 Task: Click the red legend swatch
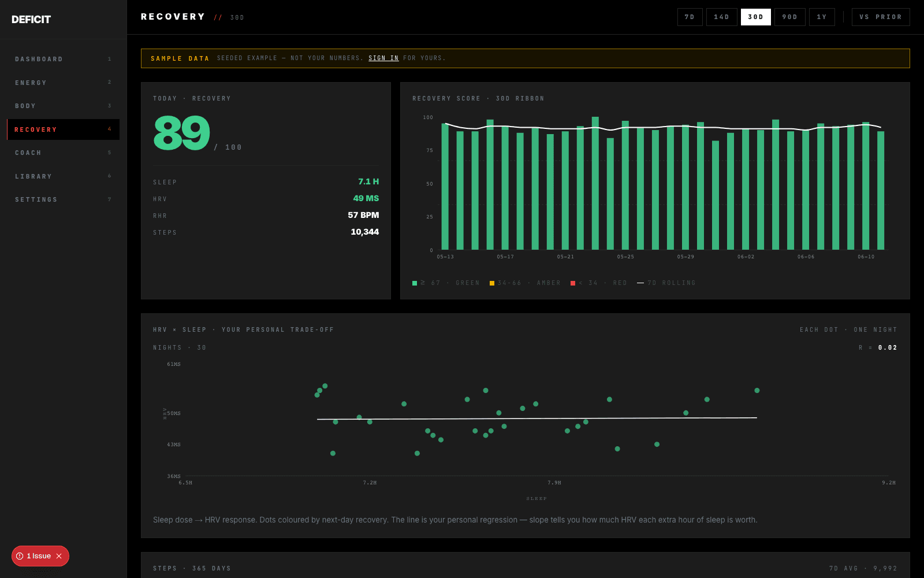coord(573,283)
